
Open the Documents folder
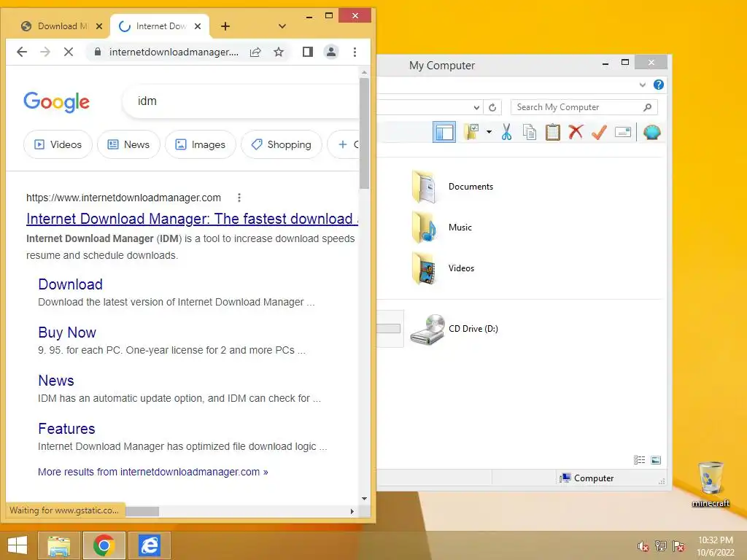click(452, 187)
